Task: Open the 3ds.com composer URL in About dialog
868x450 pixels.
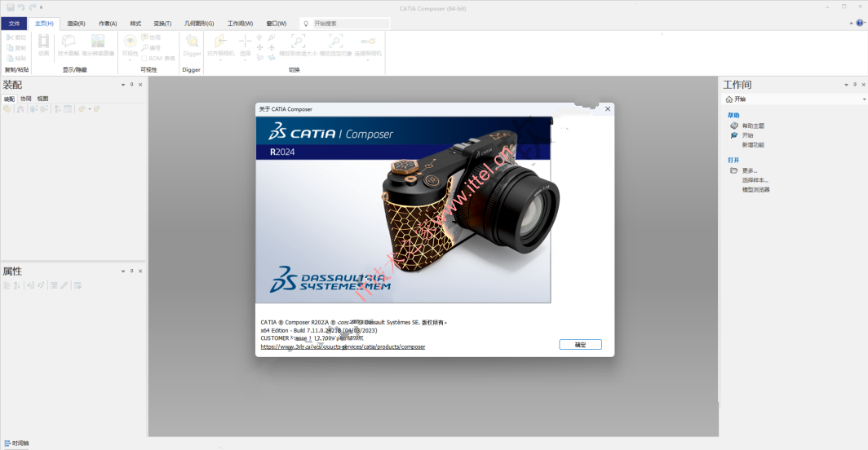Action: [x=343, y=346]
